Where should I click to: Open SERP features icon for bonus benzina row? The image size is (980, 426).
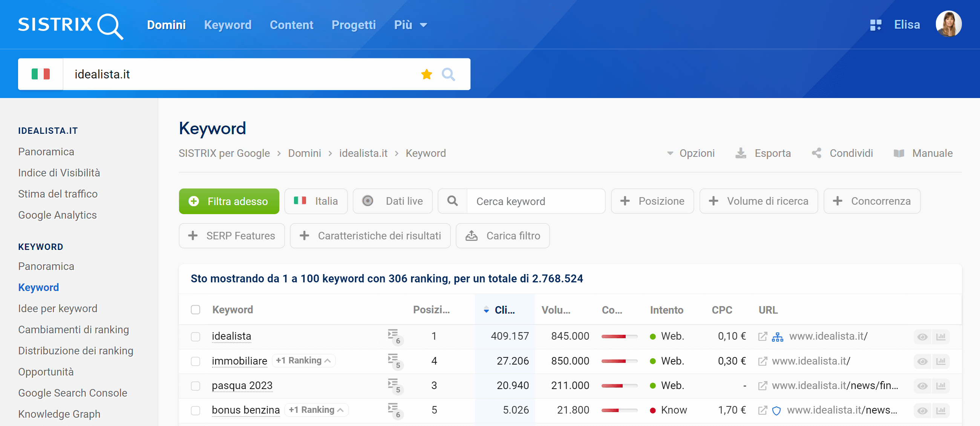pos(395,411)
